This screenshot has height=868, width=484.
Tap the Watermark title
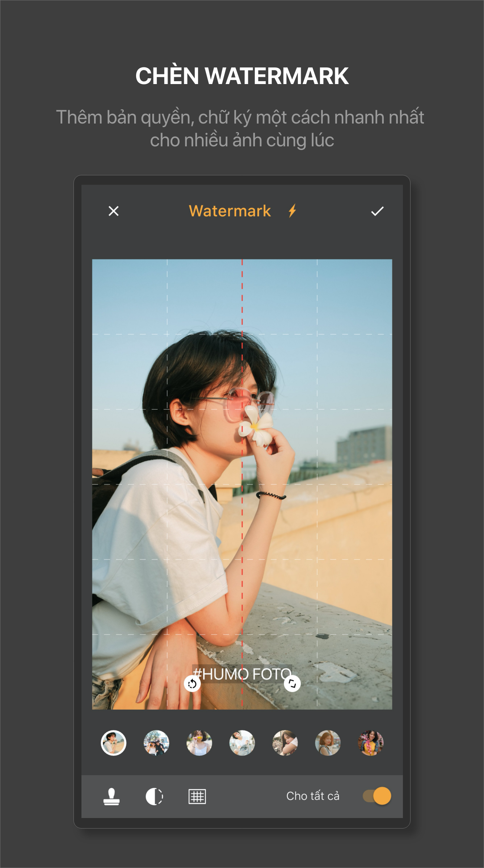230,211
